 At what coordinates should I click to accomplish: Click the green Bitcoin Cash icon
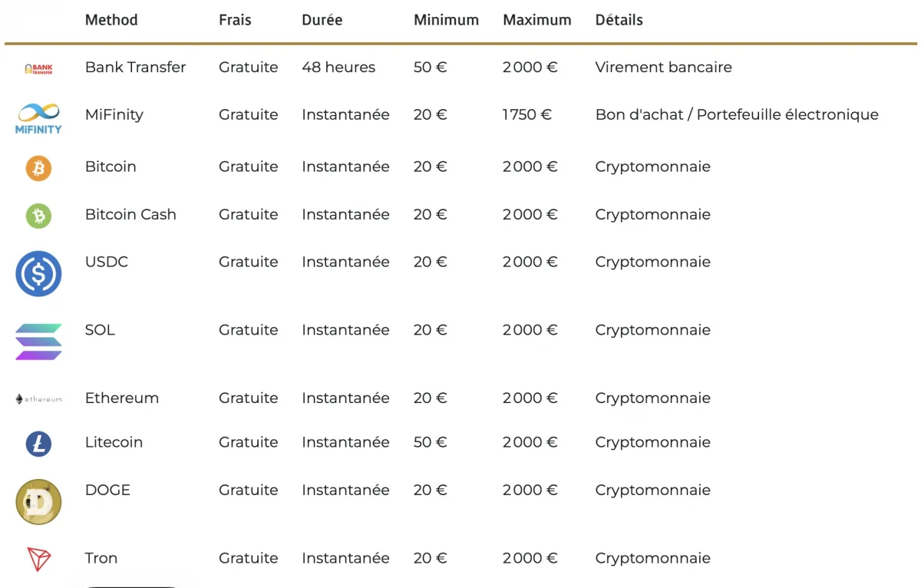click(x=38, y=216)
